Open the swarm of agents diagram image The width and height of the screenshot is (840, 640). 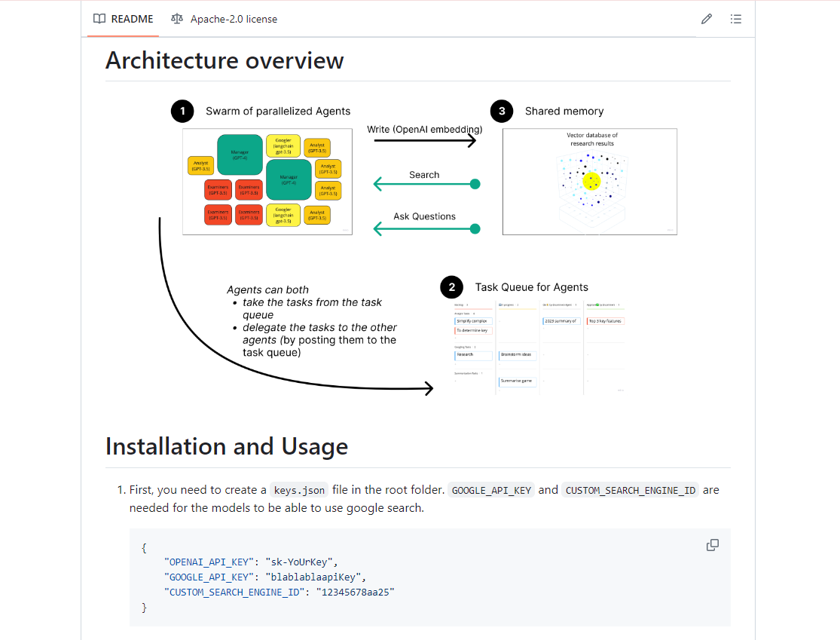click(267, 182)
